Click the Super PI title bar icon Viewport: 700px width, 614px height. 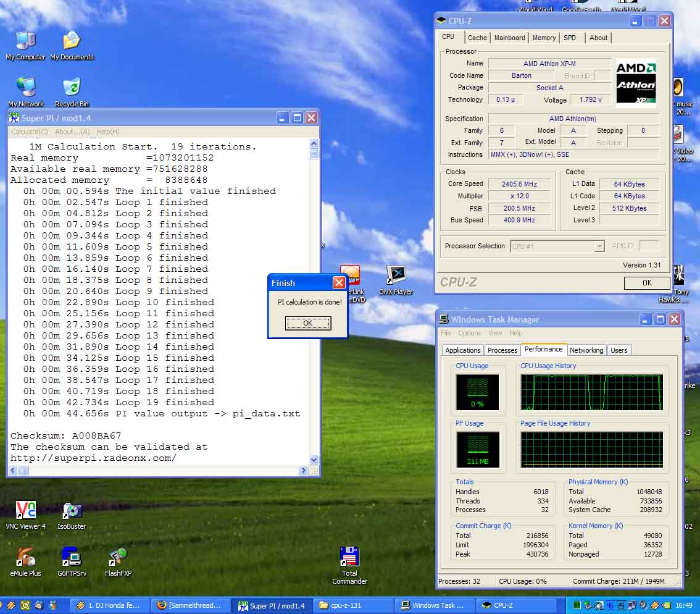[14, 118]
